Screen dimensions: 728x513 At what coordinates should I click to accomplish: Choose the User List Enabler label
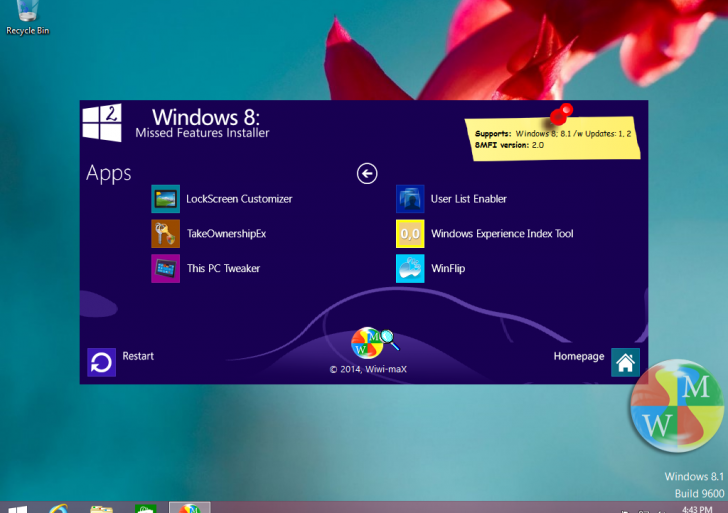468,199
